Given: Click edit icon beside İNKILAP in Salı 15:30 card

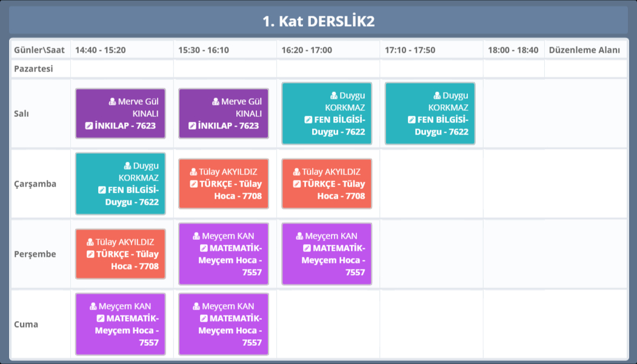Looking at the screenshot, I should coord(192,126).
